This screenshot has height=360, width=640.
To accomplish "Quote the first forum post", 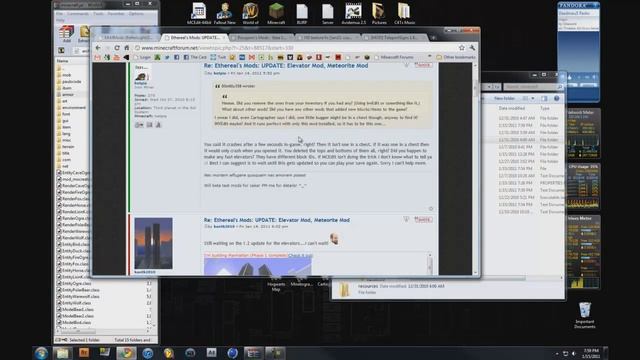I will click(423, 65).
